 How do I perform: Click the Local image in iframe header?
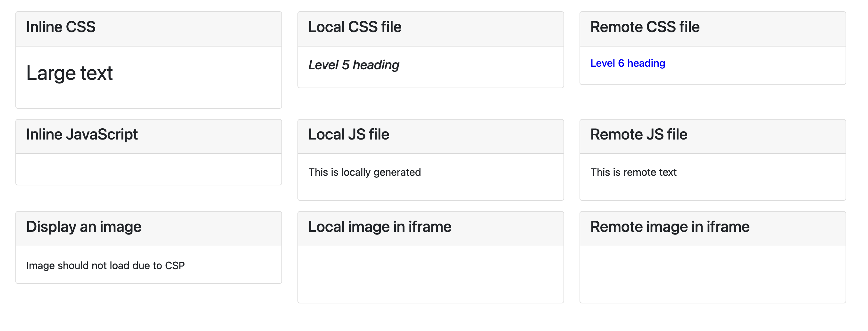click(380, 227)
